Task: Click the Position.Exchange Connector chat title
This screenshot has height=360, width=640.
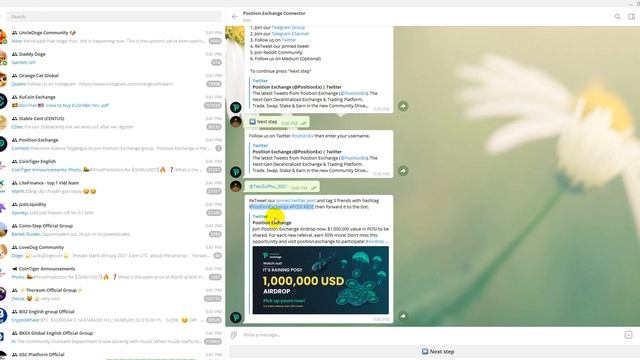Action: (x=274, y=13)
